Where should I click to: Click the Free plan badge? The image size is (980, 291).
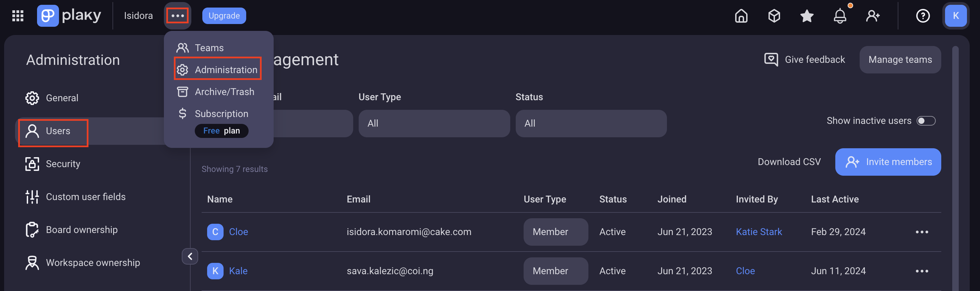[x=222, y=131]
